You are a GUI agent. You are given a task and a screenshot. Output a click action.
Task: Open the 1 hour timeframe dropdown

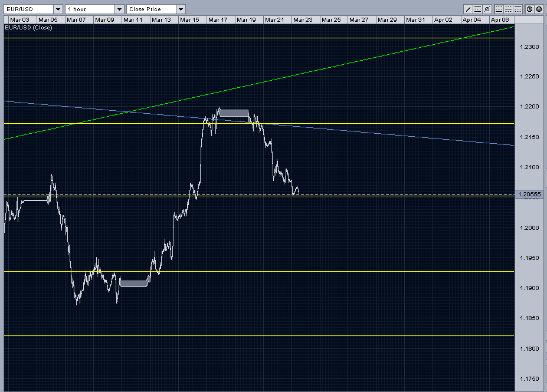pos(120,9)
